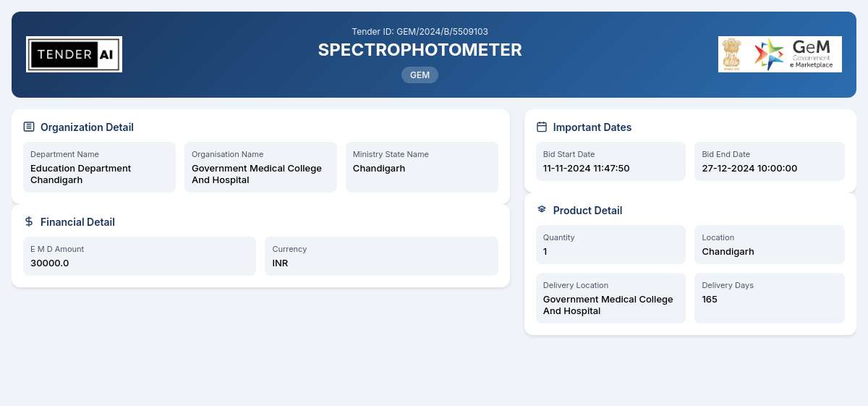Viewport: 868px width, 406px height.
Task: Select the Tender ID text in header
Action: [420, 32]
